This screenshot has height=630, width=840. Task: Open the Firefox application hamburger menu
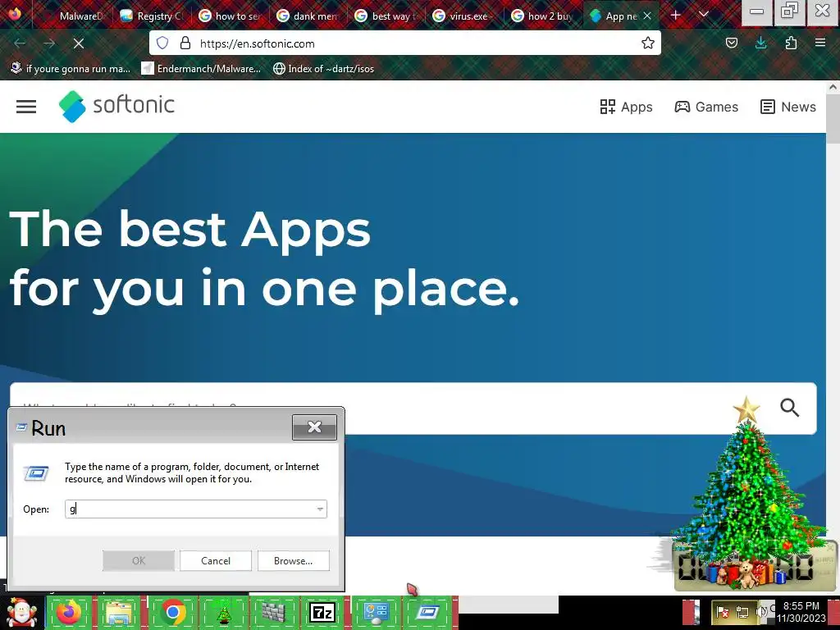pos(820,43)
